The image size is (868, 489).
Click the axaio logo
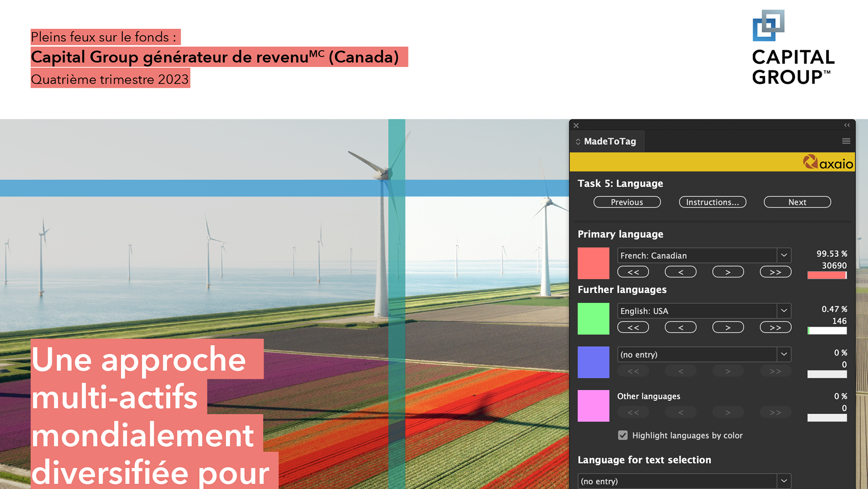828,162
